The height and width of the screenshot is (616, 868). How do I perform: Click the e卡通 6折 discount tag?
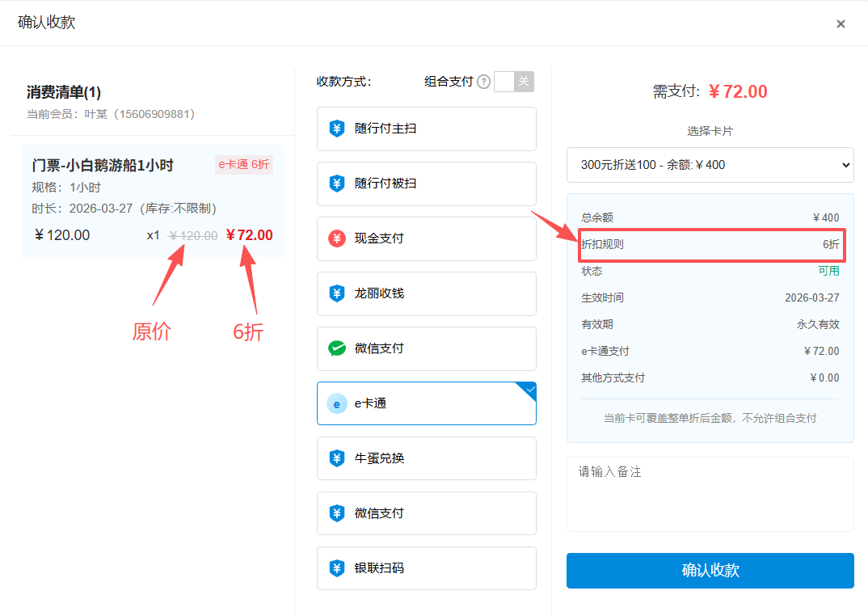(244, 165)
